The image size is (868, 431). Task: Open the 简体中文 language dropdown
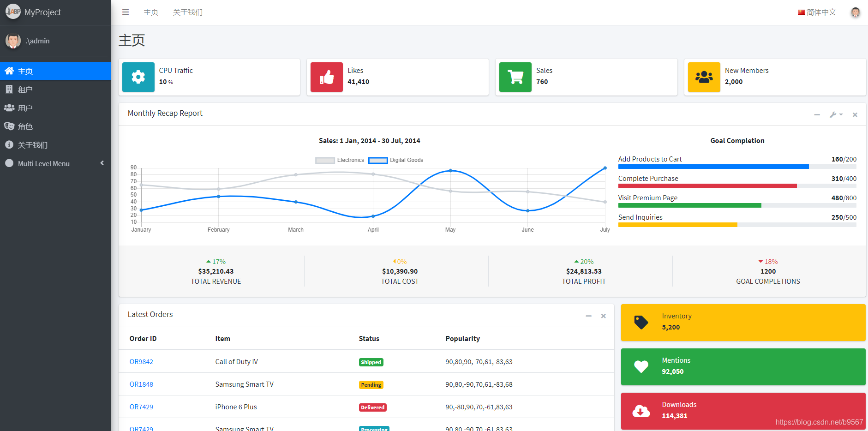pos(817,12)
